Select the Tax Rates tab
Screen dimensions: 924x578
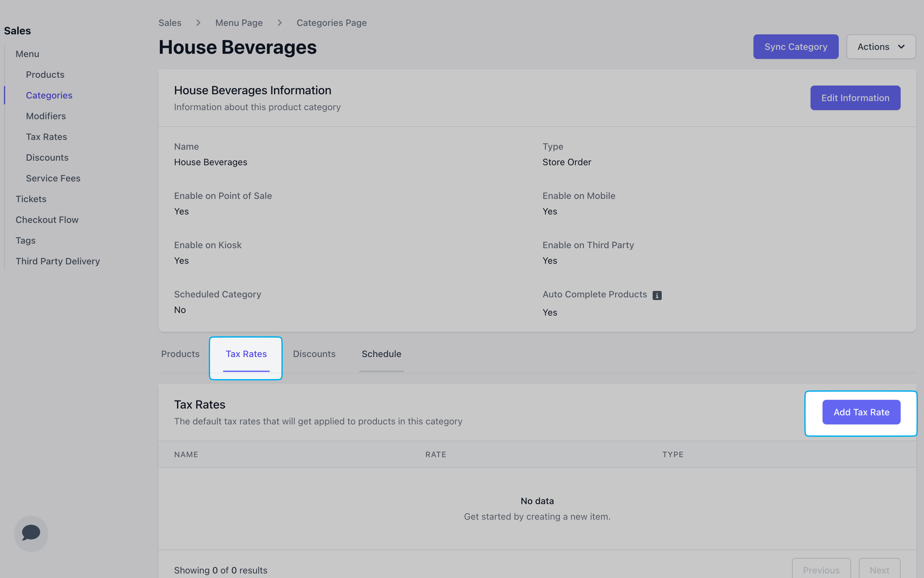[246, 353]
